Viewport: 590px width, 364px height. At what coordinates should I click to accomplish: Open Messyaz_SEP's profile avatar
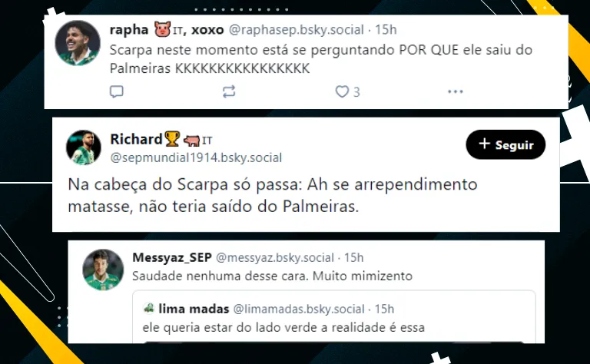tap(103, 270)
